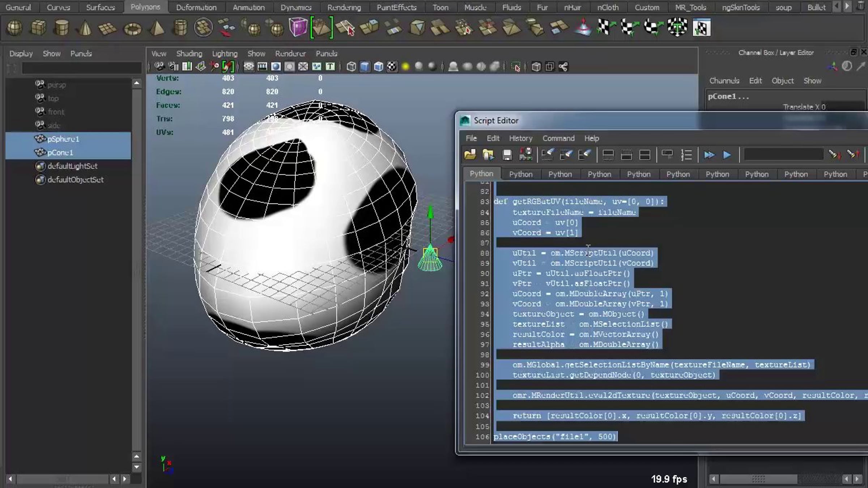Viewport: 868px width, 488px height.
Task: Click the polygon torus shelf icon
Action: click(132, 28)
